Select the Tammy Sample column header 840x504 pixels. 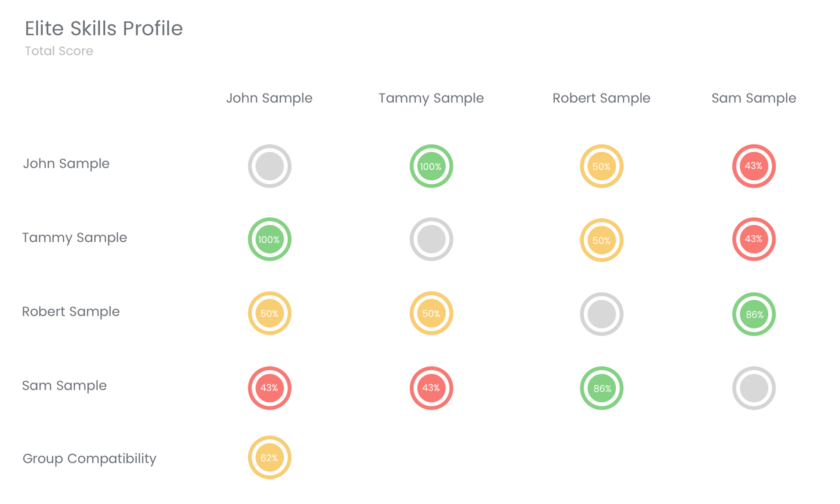tap(431, 98)
